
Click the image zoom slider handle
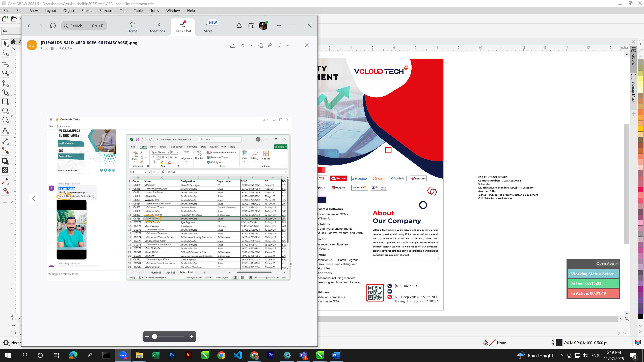coord(155,337)
